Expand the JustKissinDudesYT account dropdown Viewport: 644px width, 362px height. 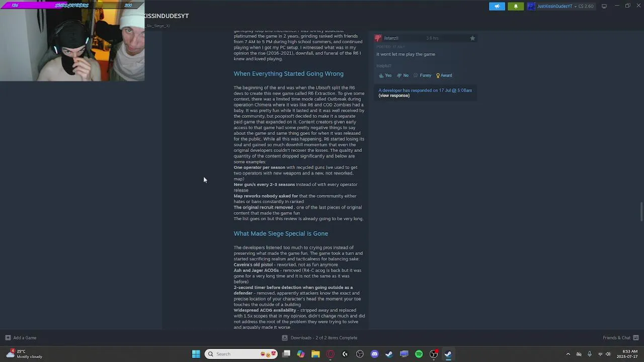click(x=576, y=6)
